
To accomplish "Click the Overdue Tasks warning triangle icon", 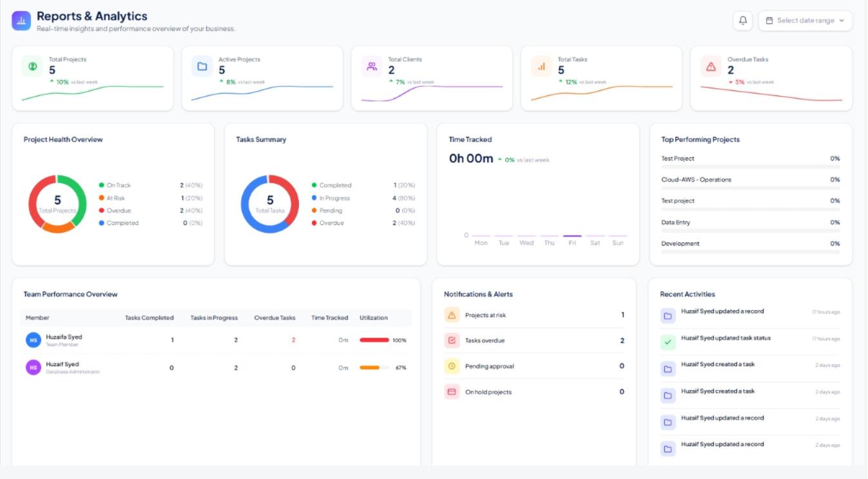I will [x=711, y=66].
